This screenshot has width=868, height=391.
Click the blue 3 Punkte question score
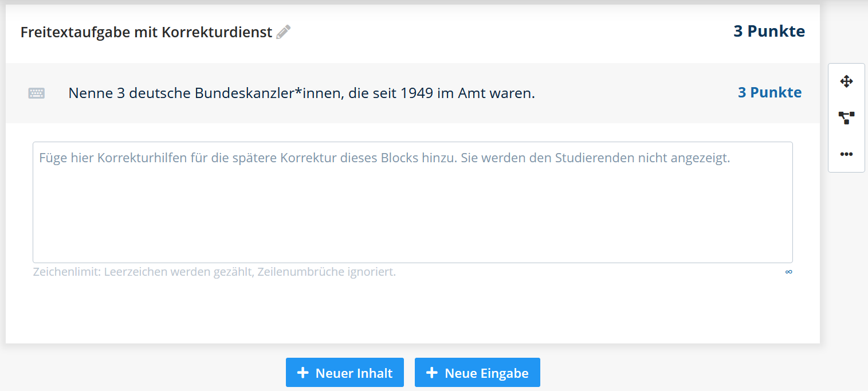(x=769, y=93)
